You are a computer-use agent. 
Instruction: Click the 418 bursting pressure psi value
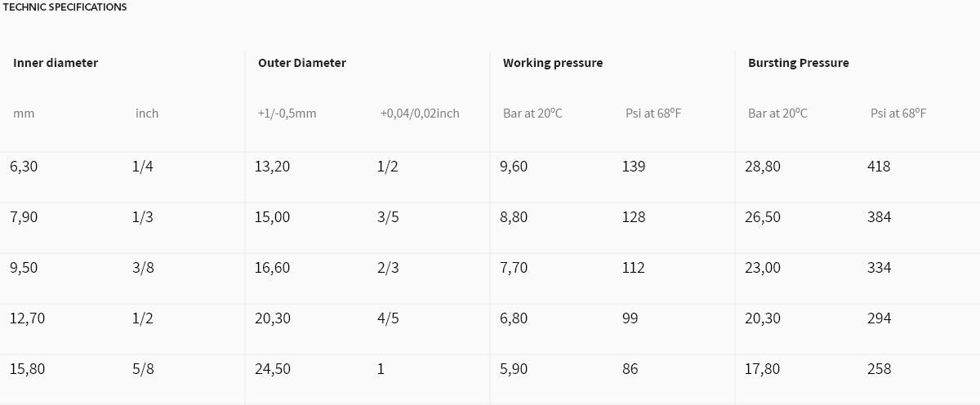point(879,167)
